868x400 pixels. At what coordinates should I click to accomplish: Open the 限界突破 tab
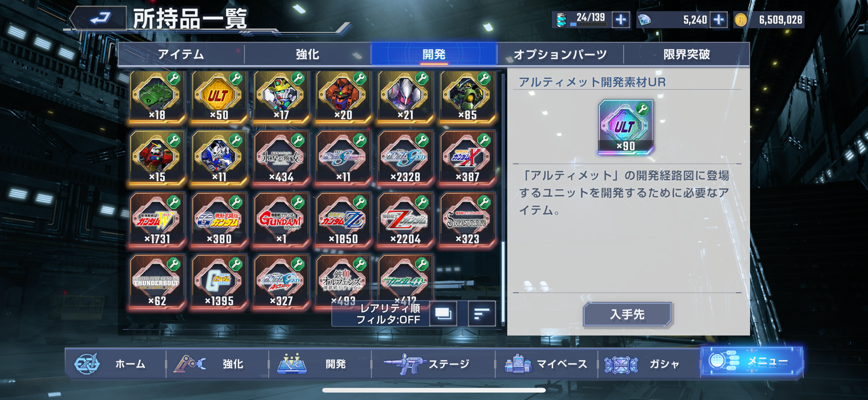point(687,54)
